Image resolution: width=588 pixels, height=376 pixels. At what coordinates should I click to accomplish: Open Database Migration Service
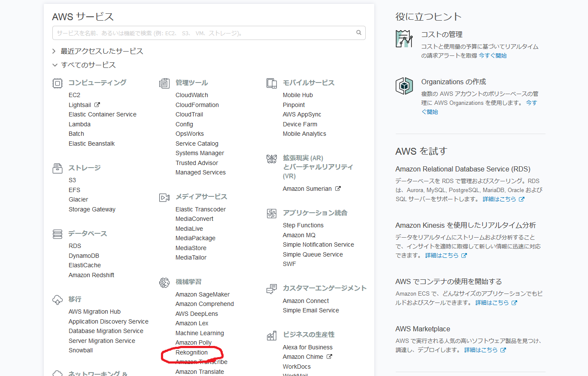click(x=106, y=331)
